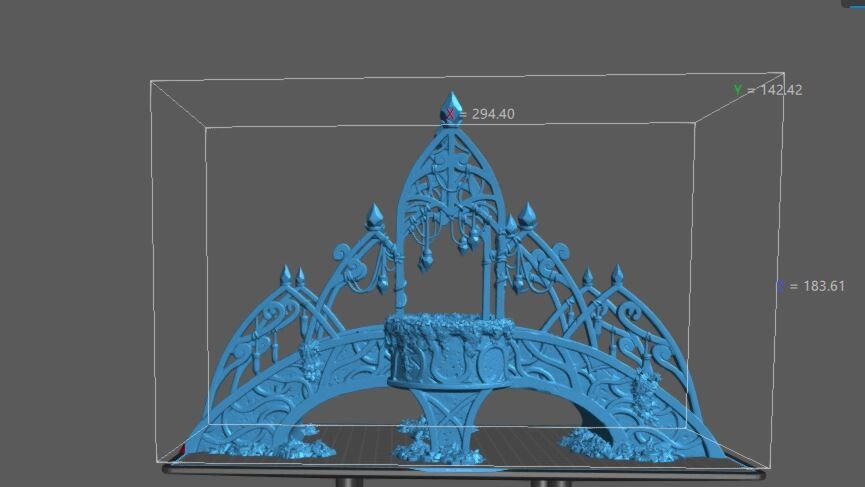Image resolution: width=865 pixels, height=487 pixels.
Task: Click the X = 294.40 dimension label
Action: coord(485,114)
